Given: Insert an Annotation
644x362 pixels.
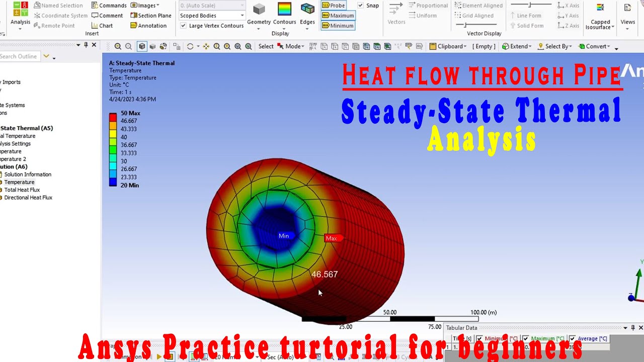Looking at the screenshot, I should tap(148, 26).
